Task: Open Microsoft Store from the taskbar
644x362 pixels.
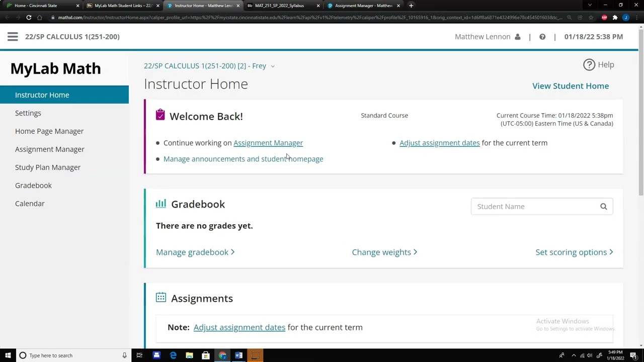Action: pos(206,355)
